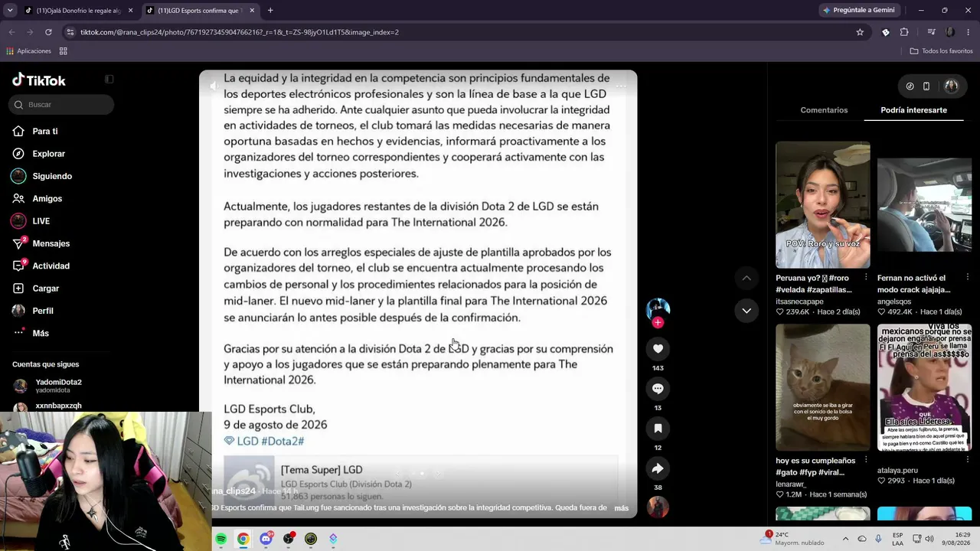Collapse the TikTok sidebar panel

(x=109, y=80)
